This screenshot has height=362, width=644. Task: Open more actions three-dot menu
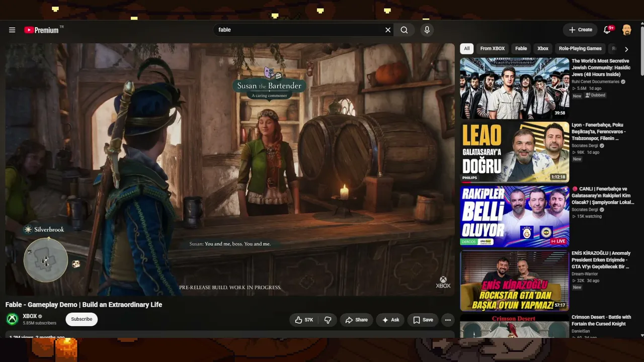click(448, 320)
